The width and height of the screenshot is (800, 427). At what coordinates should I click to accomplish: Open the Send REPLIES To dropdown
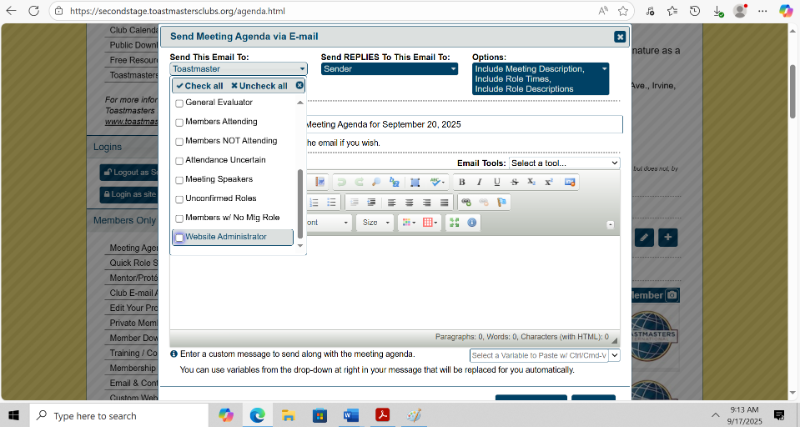(x=389, y=69)
